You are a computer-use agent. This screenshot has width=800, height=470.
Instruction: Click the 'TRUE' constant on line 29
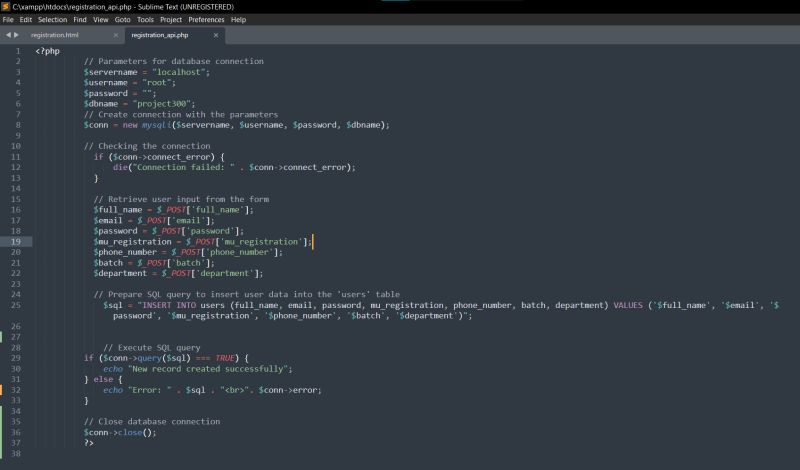coord(224,358)
